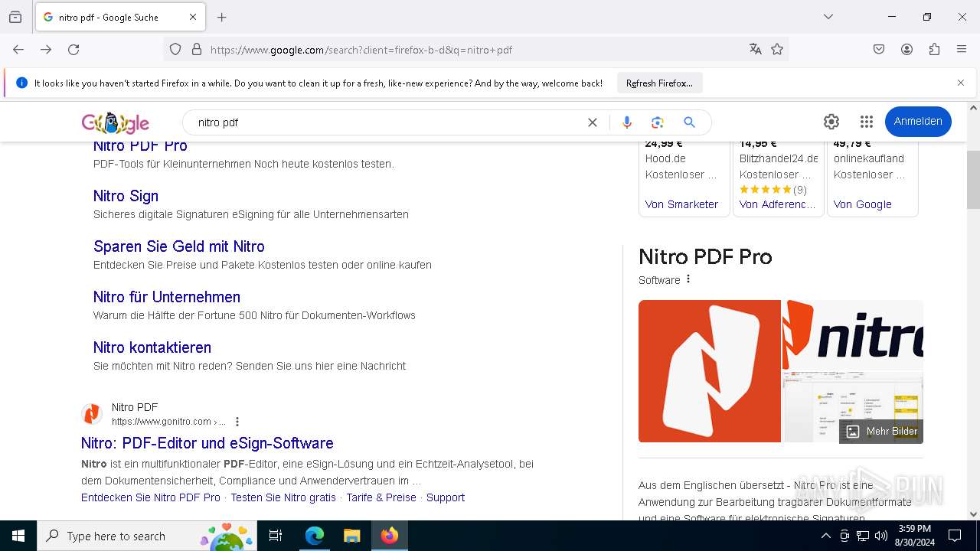The image size is (980, 551).
Task: Click the Type here to search box
Action: pos(147,536)
